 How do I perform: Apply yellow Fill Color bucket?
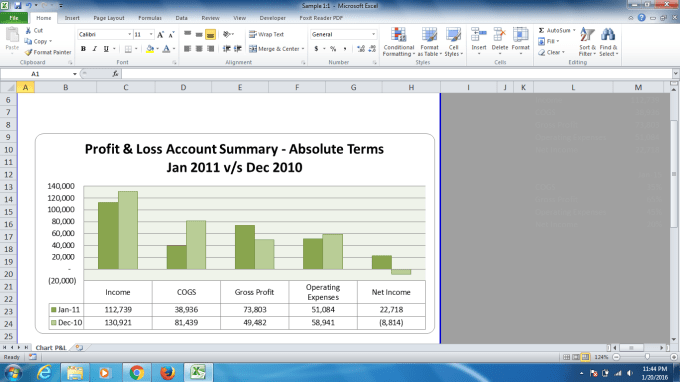150,49
